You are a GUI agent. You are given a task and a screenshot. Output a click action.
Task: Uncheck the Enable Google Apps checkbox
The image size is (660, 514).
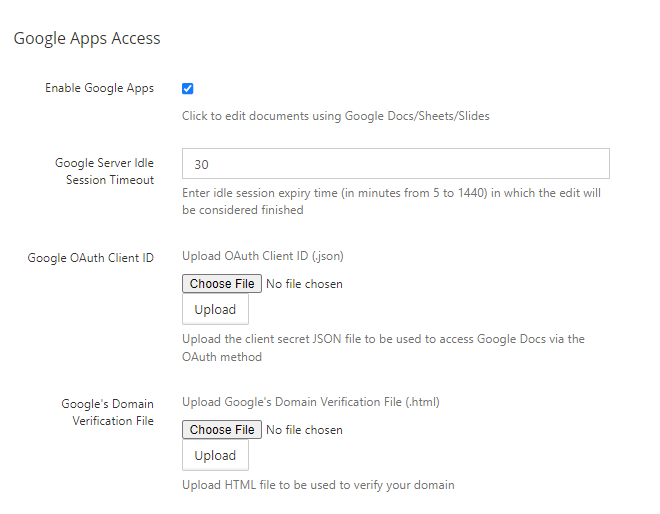[187, 88]
